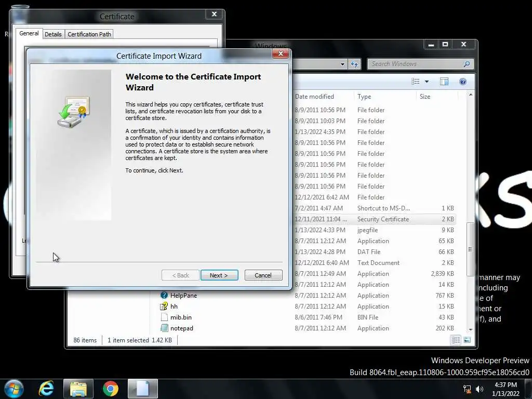Open the view options dropdown arrow
The height and width of the screenshot is (399, 532).
coord(427,82)
